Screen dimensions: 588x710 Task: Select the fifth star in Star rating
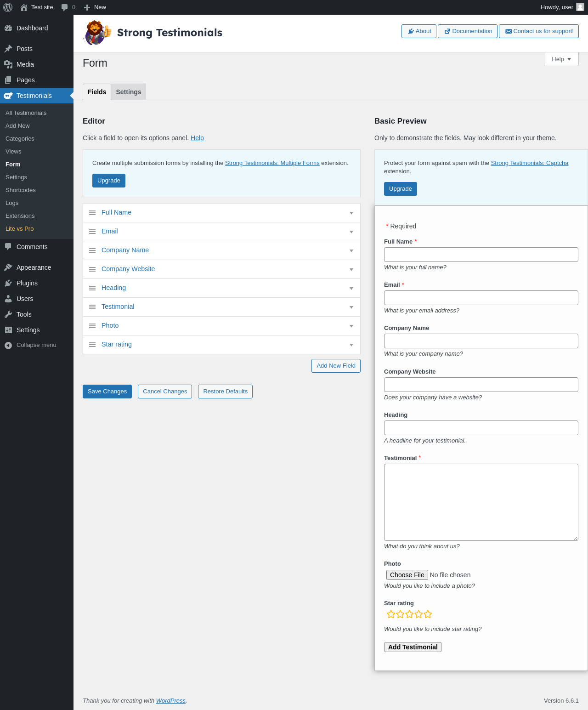[x=428, y=614]
